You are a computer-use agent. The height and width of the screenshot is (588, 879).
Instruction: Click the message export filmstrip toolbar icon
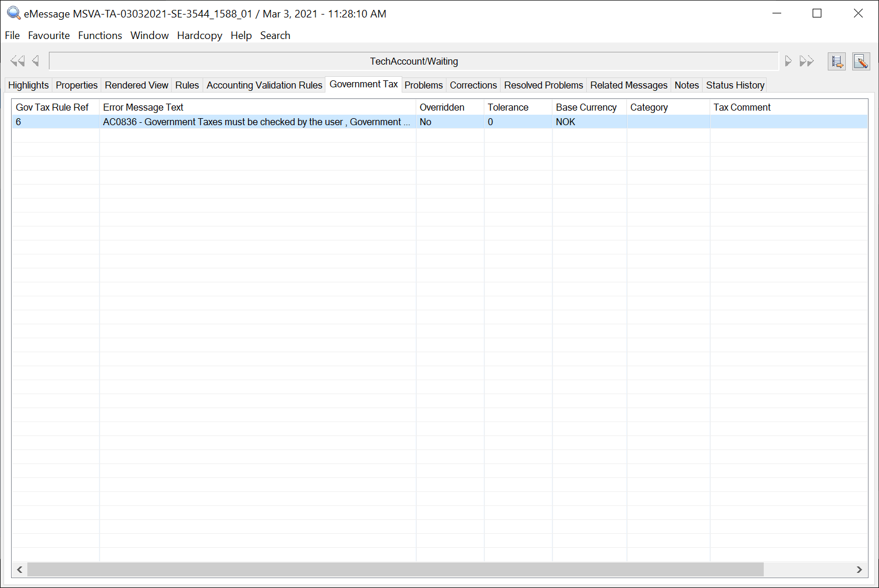point(837,61)
